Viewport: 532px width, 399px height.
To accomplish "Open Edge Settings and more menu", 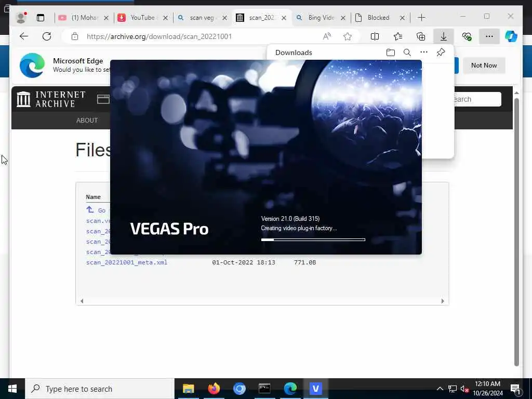I will pos(489,36).
